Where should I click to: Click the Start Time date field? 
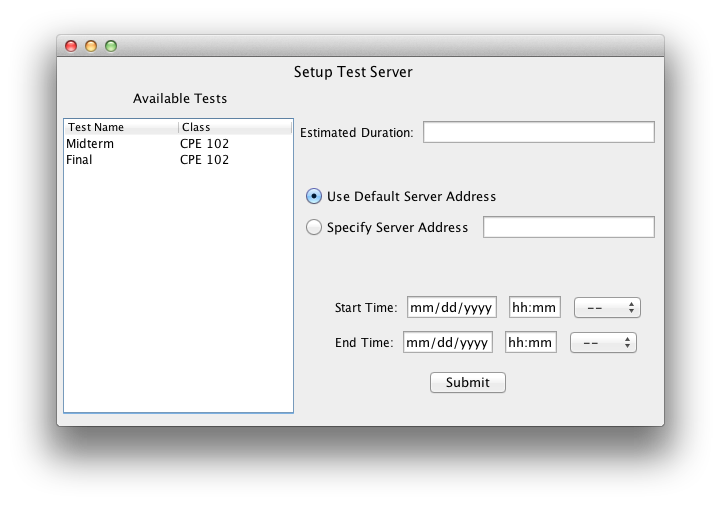(452, 307)
